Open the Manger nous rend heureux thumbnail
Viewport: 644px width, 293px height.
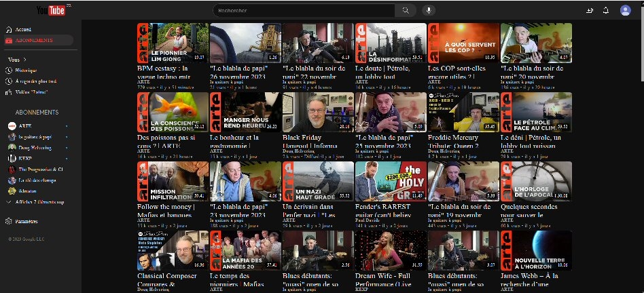coord(245,112)
